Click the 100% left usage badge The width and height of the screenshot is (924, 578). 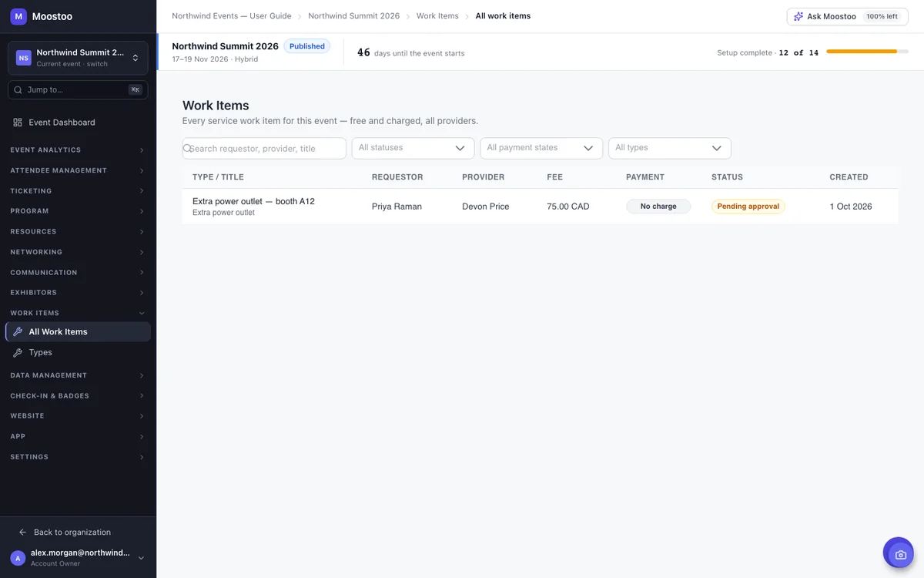[882, 16]
